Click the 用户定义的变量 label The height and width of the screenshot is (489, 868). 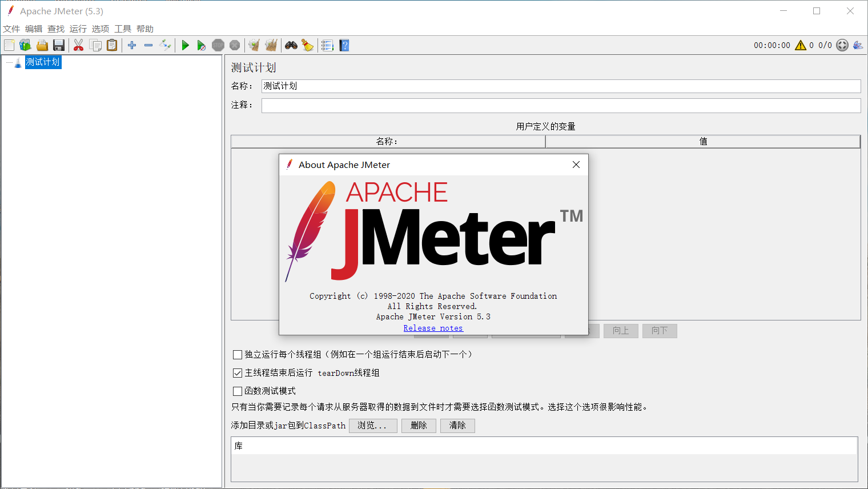tap(546, 126)
